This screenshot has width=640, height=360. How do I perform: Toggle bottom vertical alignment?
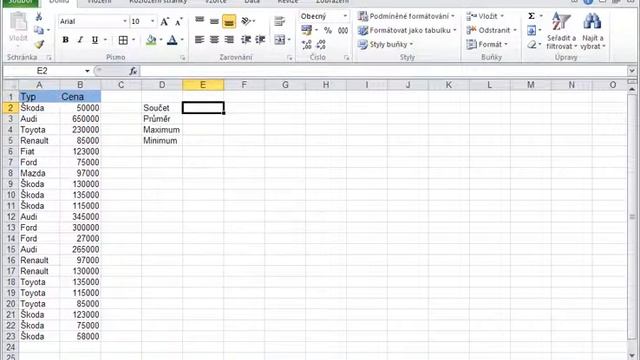pos(229,21)
